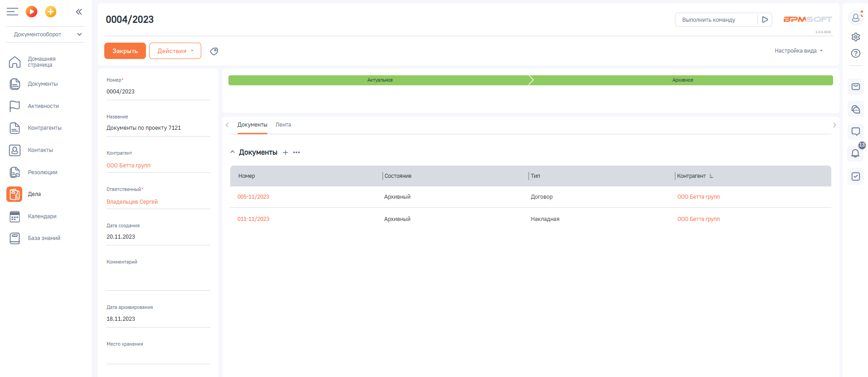Open the tasks checkmark panel icon
The width and height of the screenshot is (868, 377).
tap(856, 176)
